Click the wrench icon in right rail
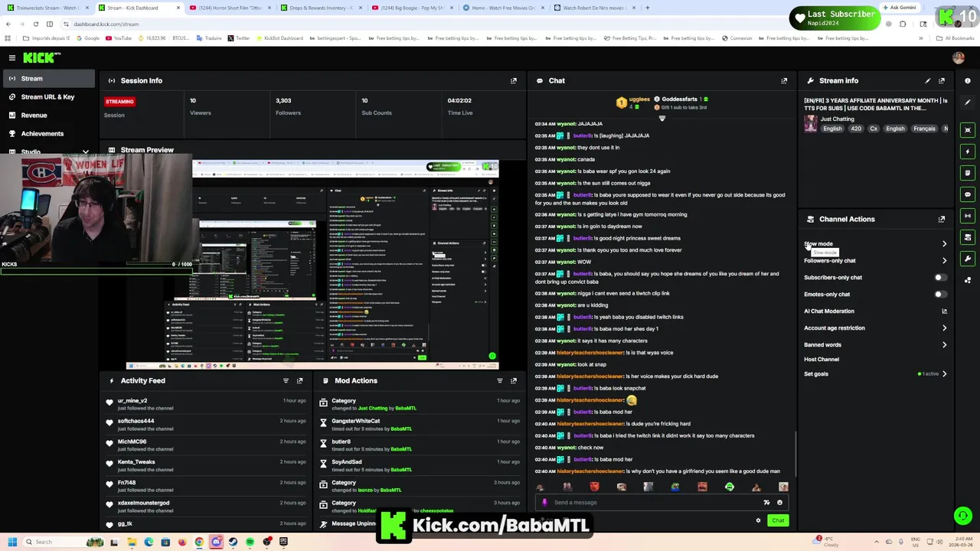980x551 pixels. point(968,259)
